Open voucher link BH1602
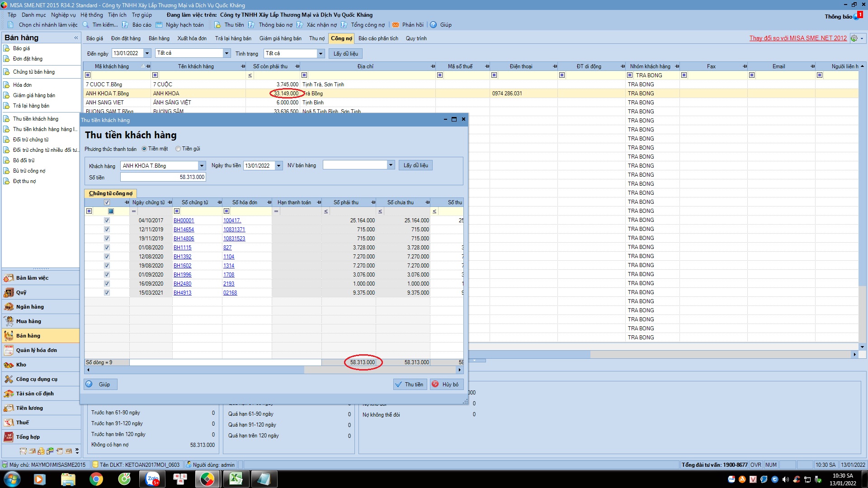The height and width of the screenshot is (488, 868). click(x=183, y=266)
